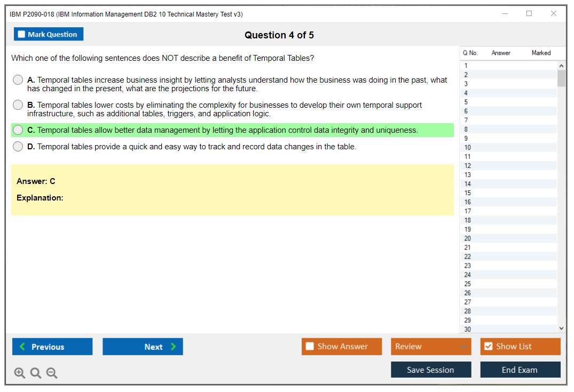
Task: Tick the Mark Question checkbox
Action: click(22, 35)
